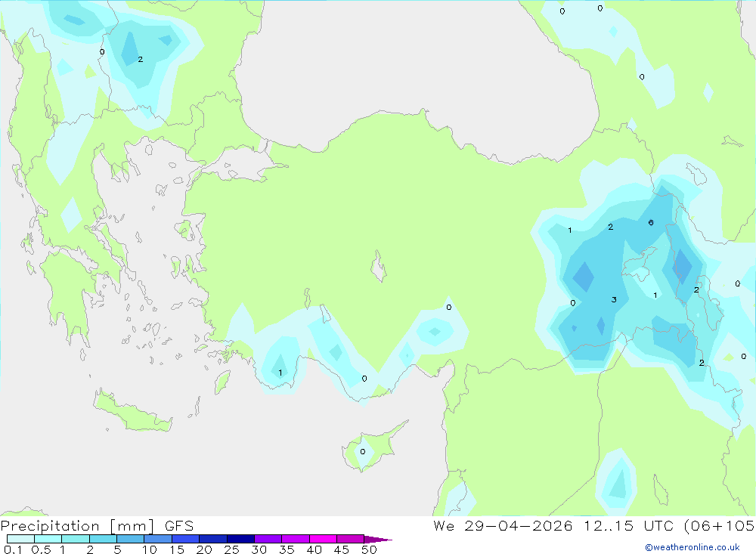Select the 35–40 mm legend color swatch
The height and width of the screenshot is (554, 756).
tap(295, 539)
